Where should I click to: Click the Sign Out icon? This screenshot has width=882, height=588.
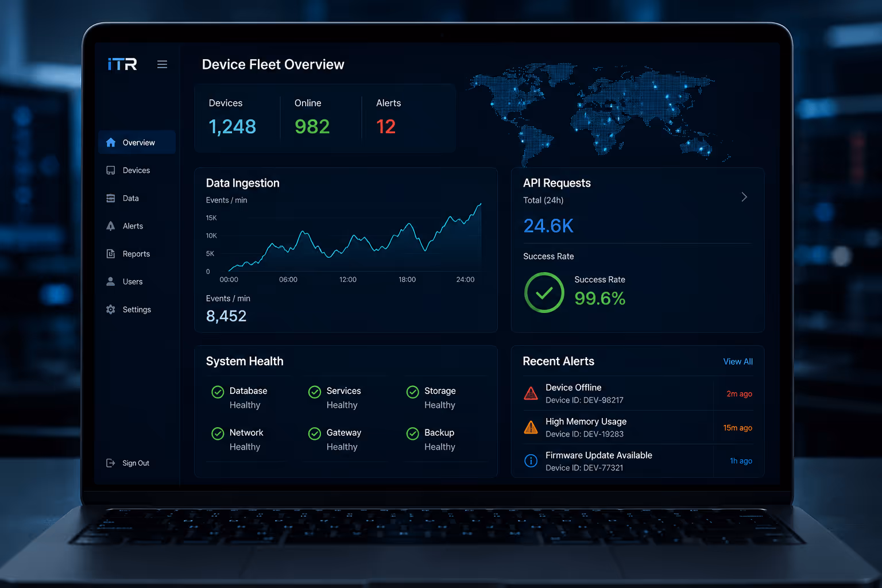(x=111, y=463)
